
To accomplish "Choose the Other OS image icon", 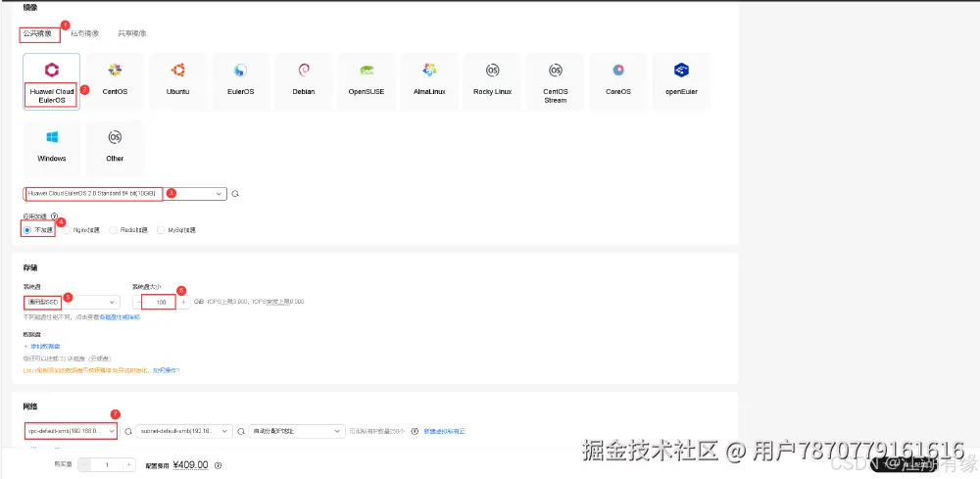I will coord(115,137).
